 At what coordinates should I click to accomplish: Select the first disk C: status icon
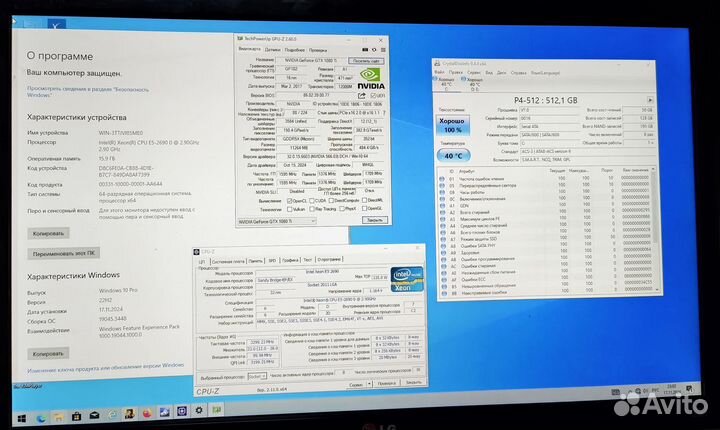click(436, 79)
